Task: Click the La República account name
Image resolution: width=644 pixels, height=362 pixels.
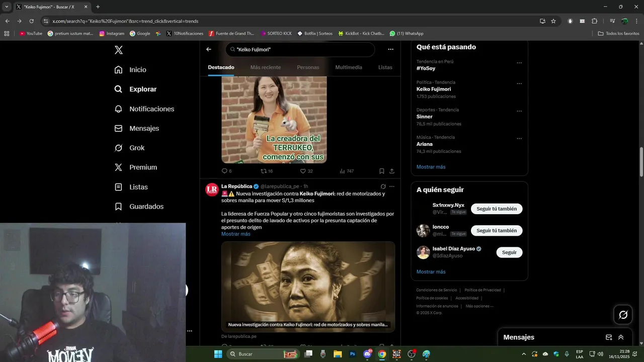Action: click(x=237, y=186)
